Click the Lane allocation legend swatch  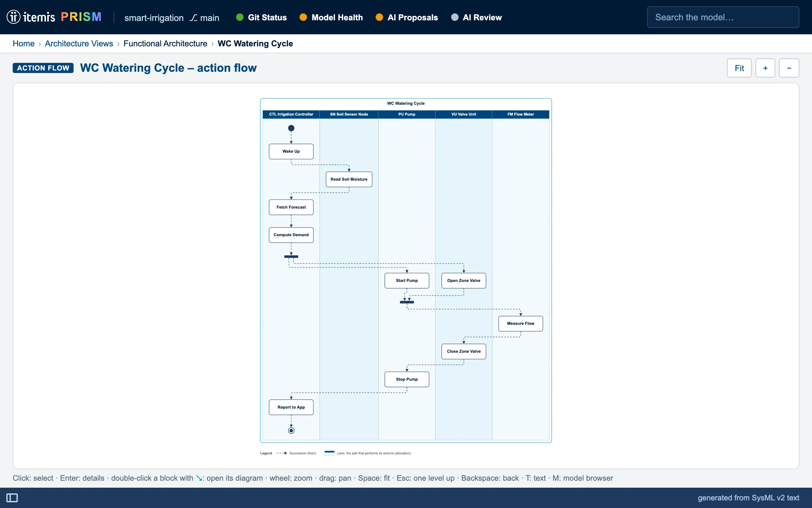329,453
